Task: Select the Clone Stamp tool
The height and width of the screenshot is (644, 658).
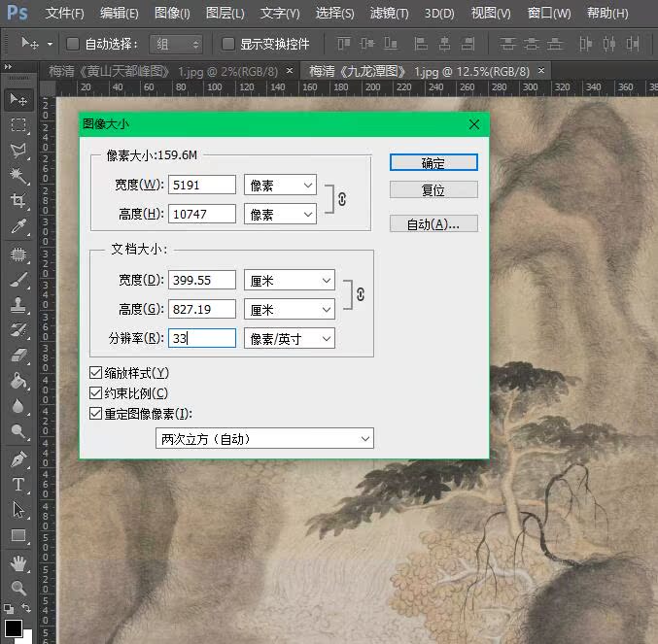Action: click(18, 305)
